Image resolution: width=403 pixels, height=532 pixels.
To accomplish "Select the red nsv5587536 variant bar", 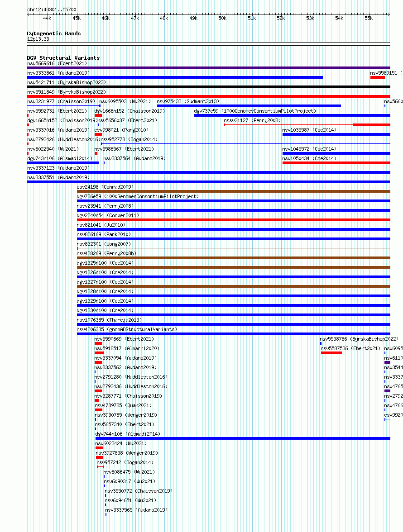I will point(331,353).
